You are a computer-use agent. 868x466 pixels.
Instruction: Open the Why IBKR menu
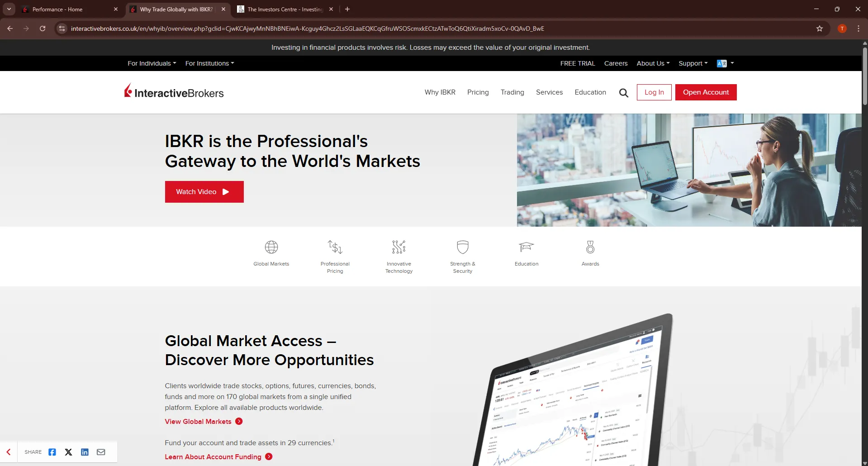(440, 92)
